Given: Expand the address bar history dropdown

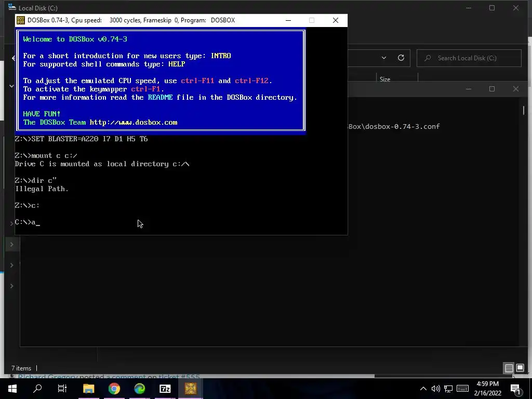Looking at the screenshot, I should click(384, 58).
